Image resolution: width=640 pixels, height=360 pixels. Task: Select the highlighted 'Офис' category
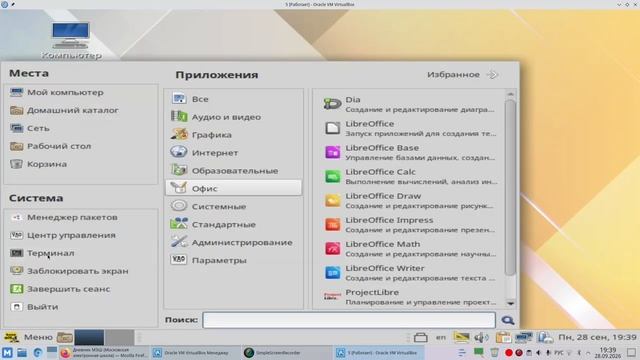click(233, 188)
